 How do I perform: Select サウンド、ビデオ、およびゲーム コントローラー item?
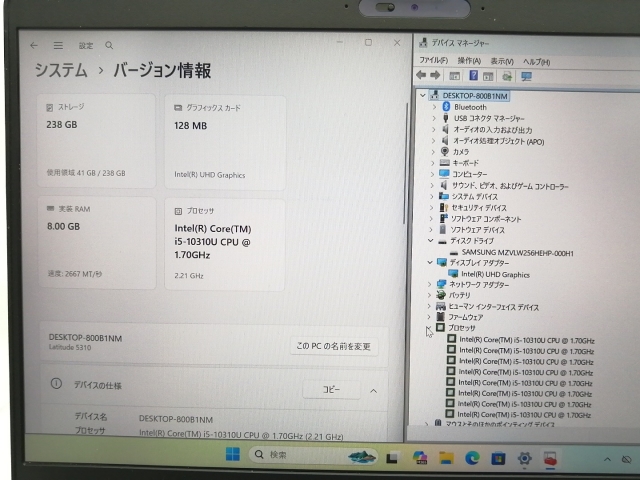point(510,186)
